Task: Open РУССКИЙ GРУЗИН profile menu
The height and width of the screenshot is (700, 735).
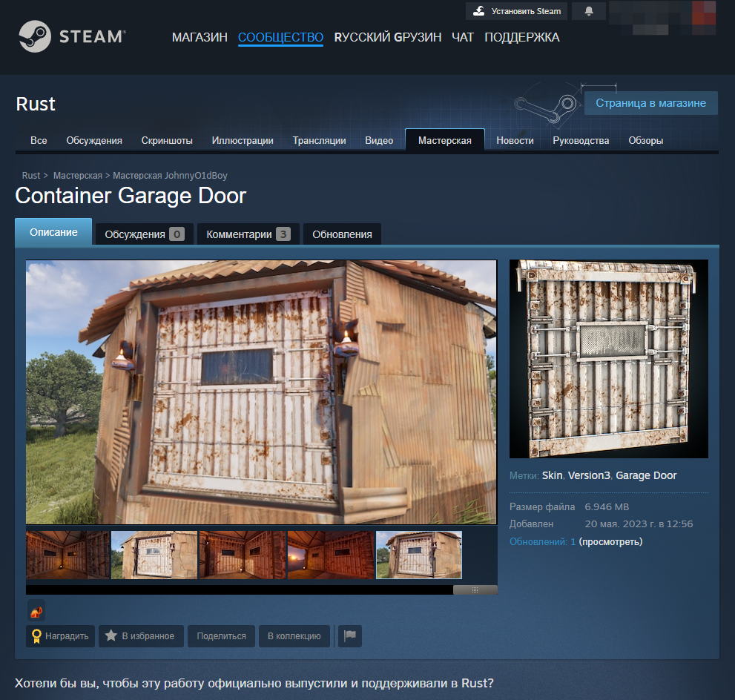Action: (x=388, y=37)
